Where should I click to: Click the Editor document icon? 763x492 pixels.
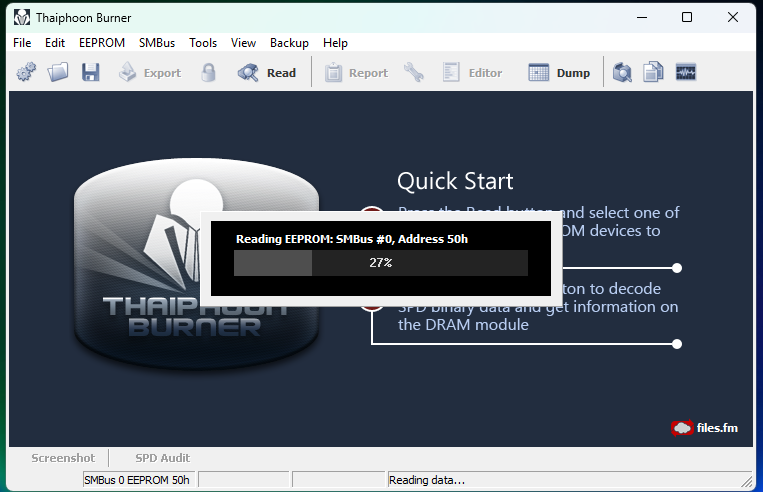click(x=451, y=73)
